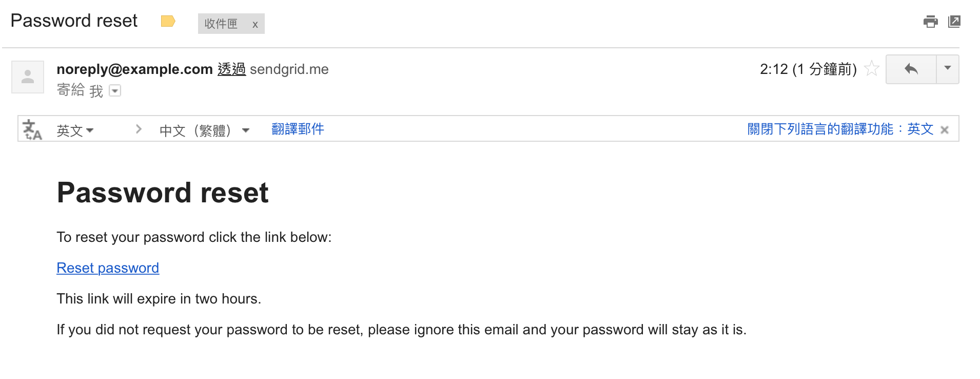The image size is (980, 379).
Task: Open the more reply options dropdown
Action: click(x=948, y=69)
